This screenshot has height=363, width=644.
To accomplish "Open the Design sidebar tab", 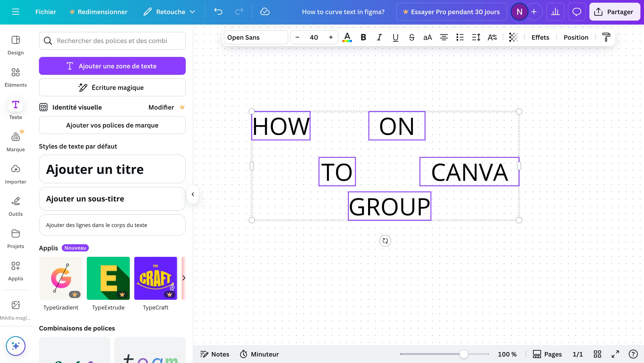I will [15, 45].
